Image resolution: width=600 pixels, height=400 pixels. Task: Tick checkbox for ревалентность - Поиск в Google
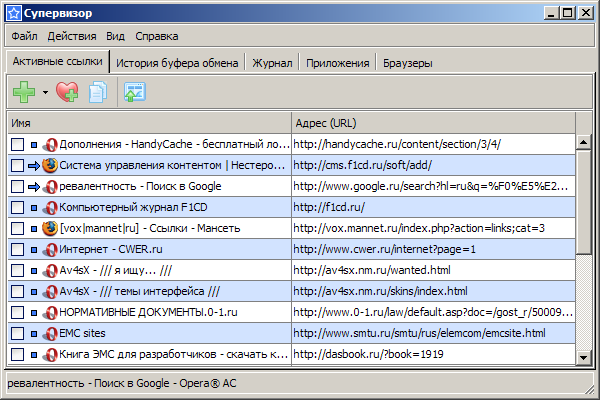coord(17,186)
